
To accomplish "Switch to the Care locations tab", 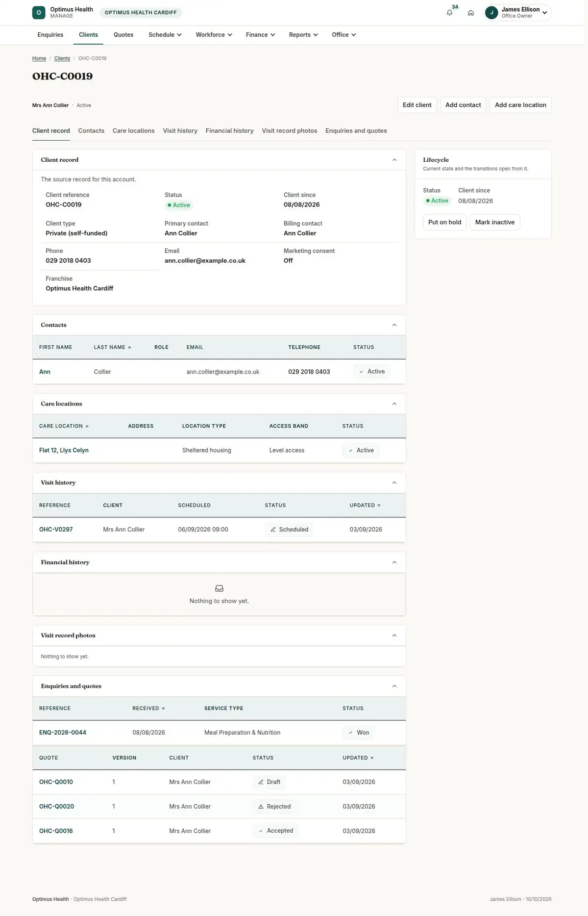I will click(x=133, y=131).
